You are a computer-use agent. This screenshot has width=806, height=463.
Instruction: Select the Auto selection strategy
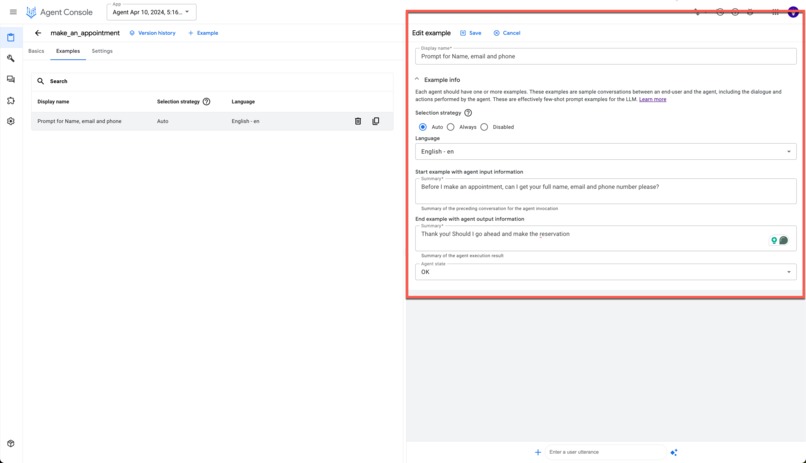tap(423, 127)
